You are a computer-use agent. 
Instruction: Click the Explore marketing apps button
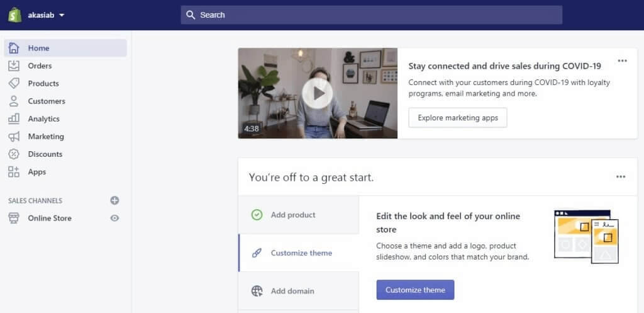coord(457,118)
